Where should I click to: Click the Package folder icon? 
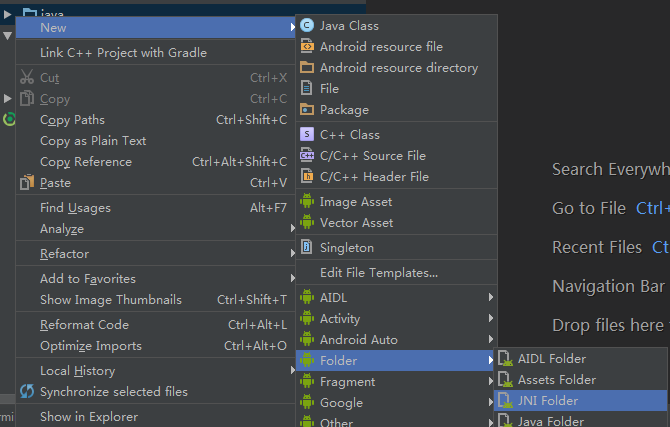pos(307,109)
